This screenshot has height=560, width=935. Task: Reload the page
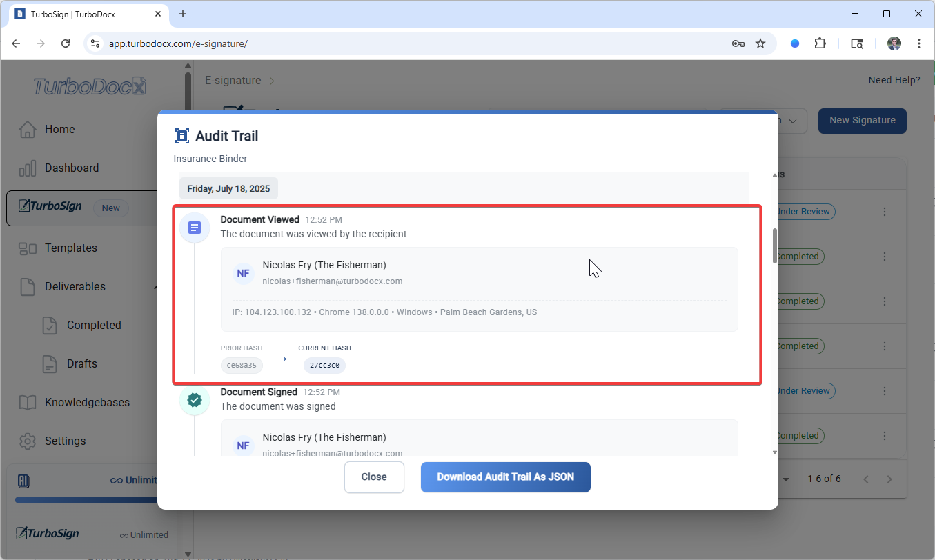(66, 43)
